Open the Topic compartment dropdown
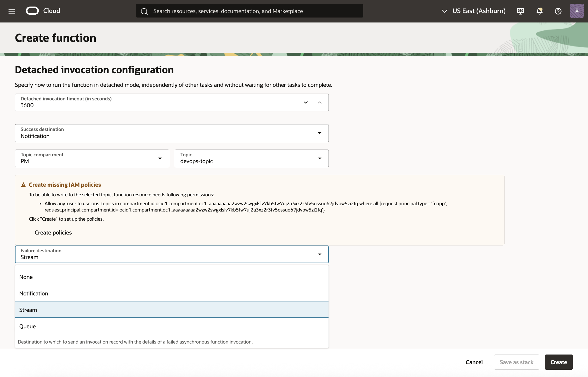 160,158
